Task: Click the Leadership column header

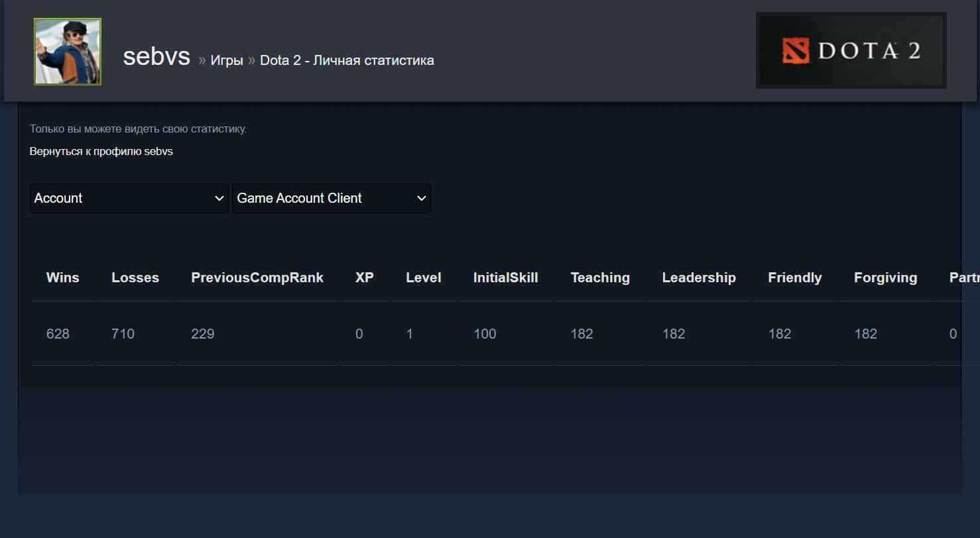Action: coord(699,278)
